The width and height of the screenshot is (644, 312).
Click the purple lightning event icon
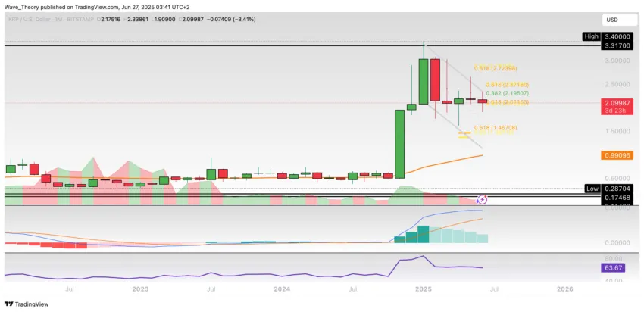(482, 199)
